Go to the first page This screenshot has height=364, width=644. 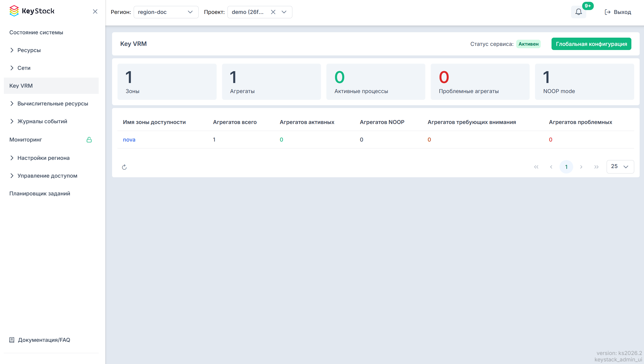point(536,167)
